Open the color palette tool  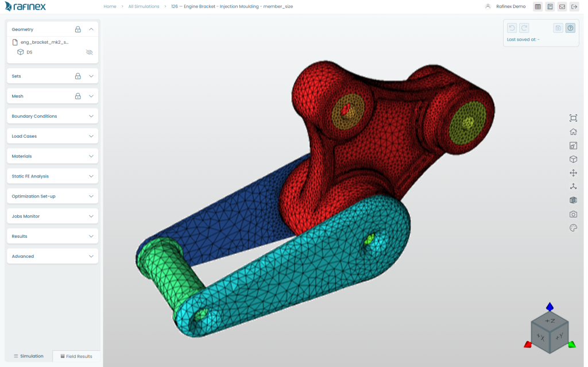[x=572, y=227]
